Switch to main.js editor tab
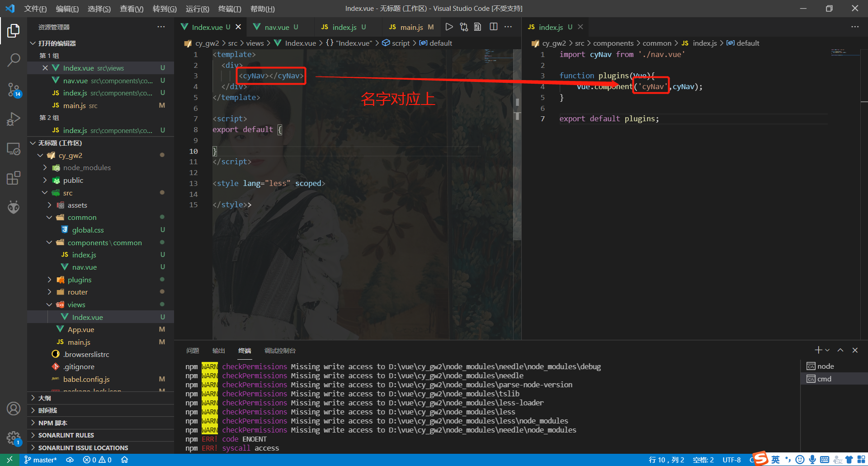Screen dimensions: 868x466 (x=411, y=27)
